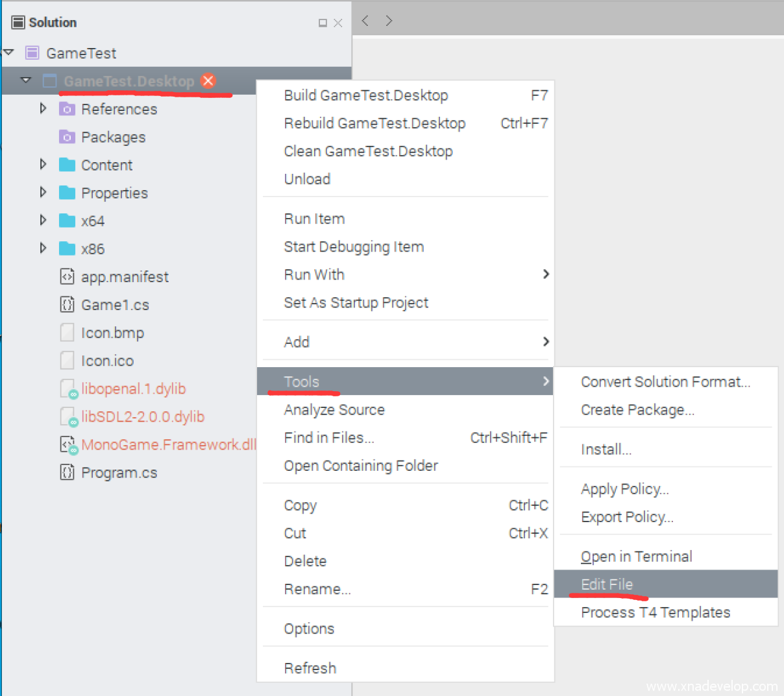
Task: Expand the x64 folder node
Action: click(x=43, y=220)
